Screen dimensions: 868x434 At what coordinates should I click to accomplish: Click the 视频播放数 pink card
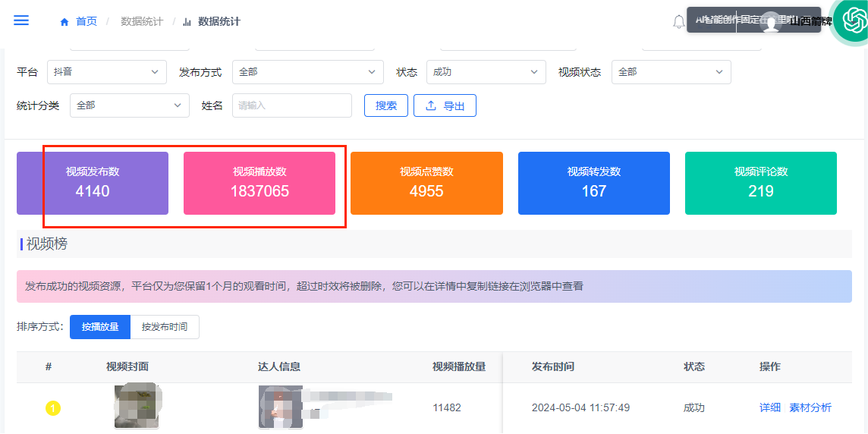pyautogui.click(x=259, y=183)
